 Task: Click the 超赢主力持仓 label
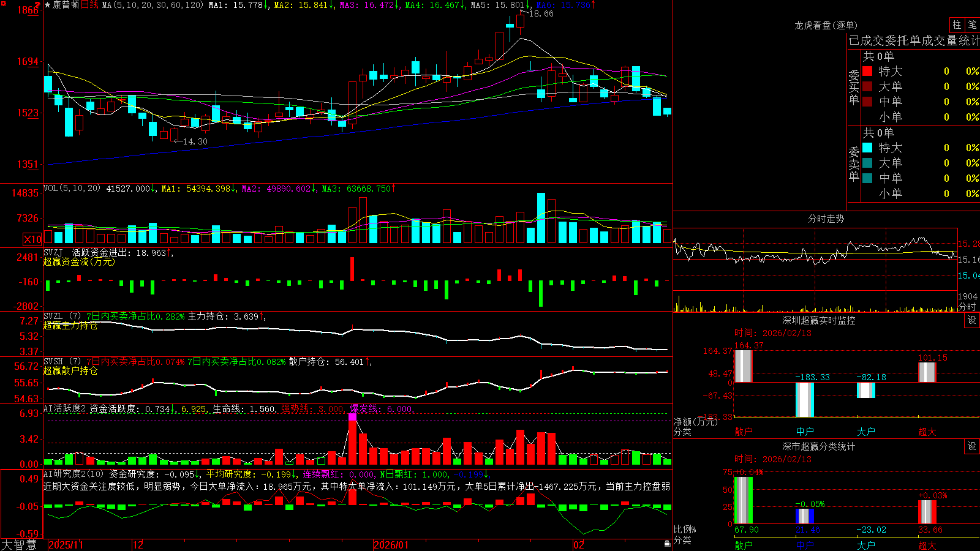(70, 325)
